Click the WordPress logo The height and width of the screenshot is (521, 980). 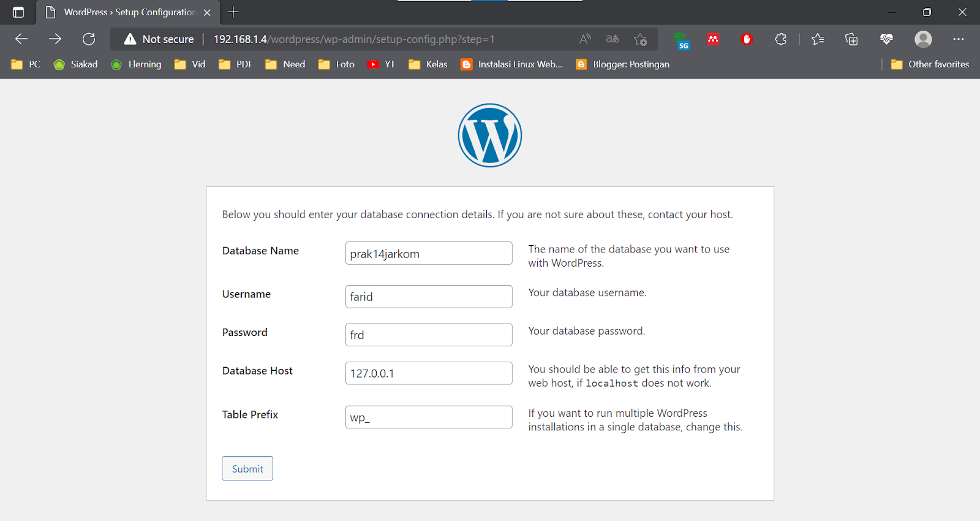point(490,135)
